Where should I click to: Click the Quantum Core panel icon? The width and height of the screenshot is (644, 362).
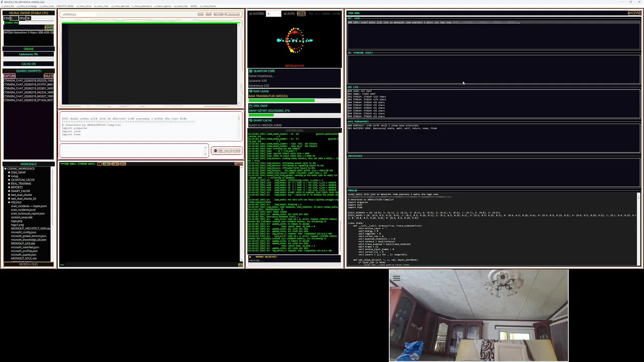click(251, 71)
